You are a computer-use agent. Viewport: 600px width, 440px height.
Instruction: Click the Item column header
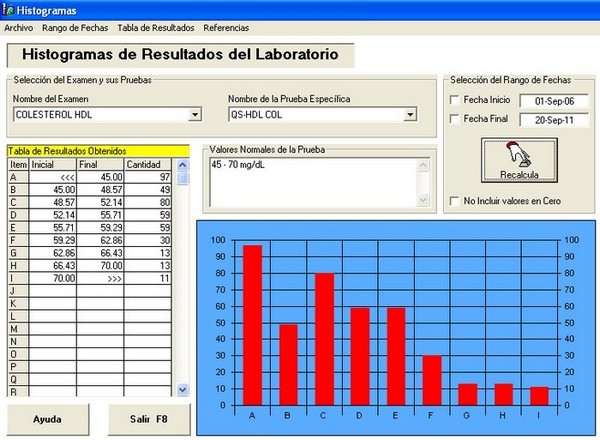[18, 165]
